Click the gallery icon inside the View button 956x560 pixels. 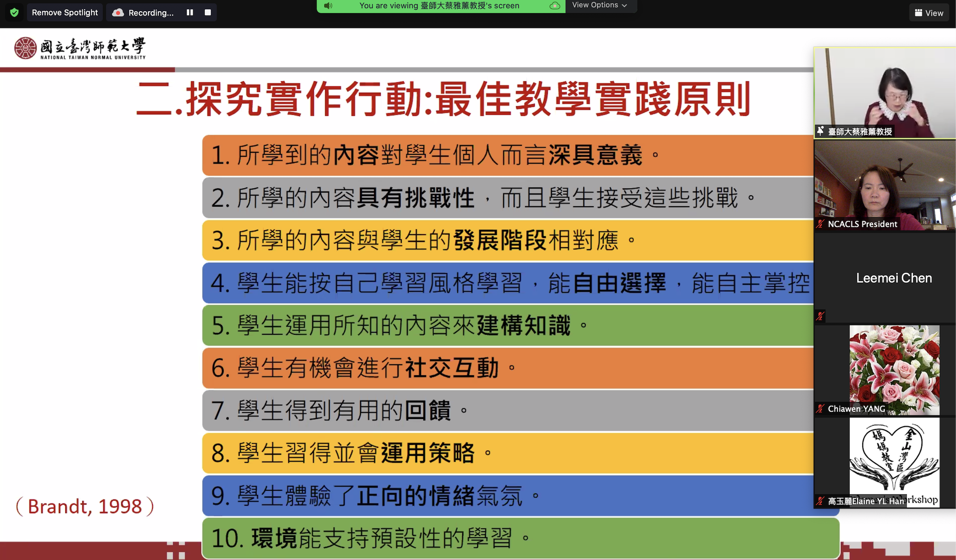pyautogui.click(x=919, y=13)
